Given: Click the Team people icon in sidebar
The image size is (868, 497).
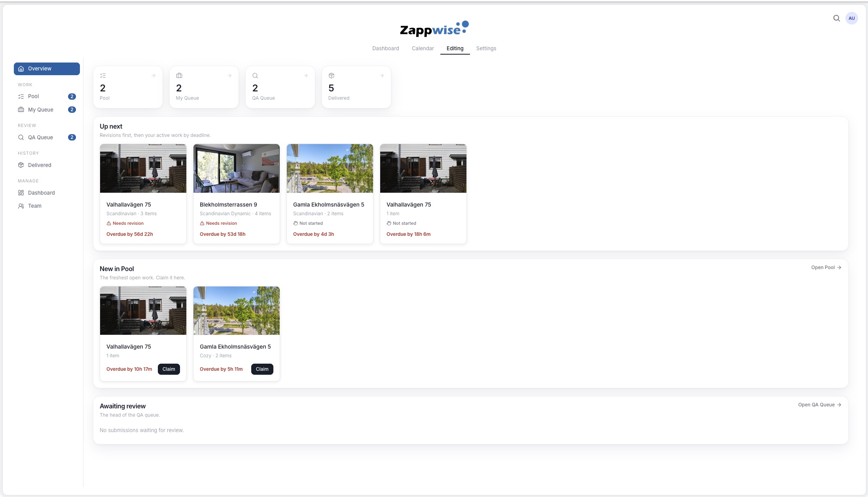Looking at the screenshot, I should coord(21,206).
